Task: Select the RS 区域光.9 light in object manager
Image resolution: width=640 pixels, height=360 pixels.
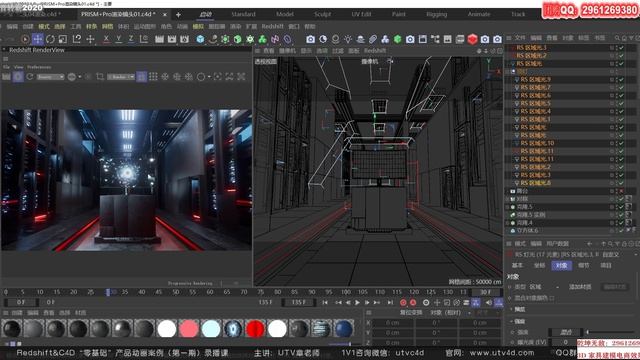Action: tap(535, 80)
